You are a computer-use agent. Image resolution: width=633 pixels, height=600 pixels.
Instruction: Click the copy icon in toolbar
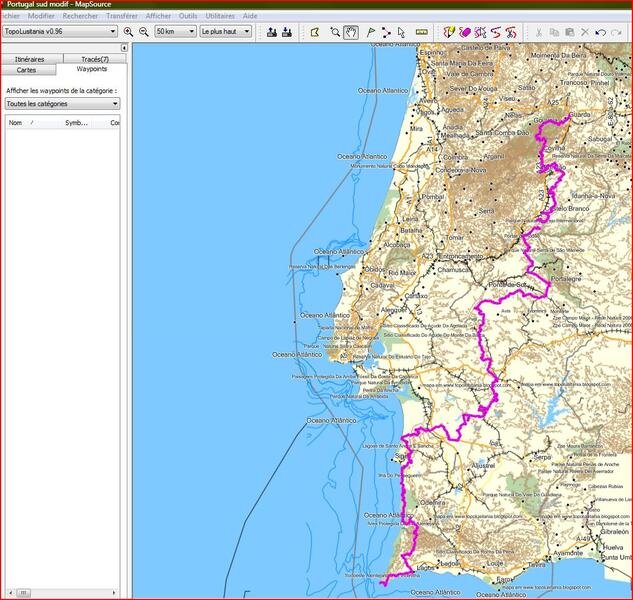point(554,32)
